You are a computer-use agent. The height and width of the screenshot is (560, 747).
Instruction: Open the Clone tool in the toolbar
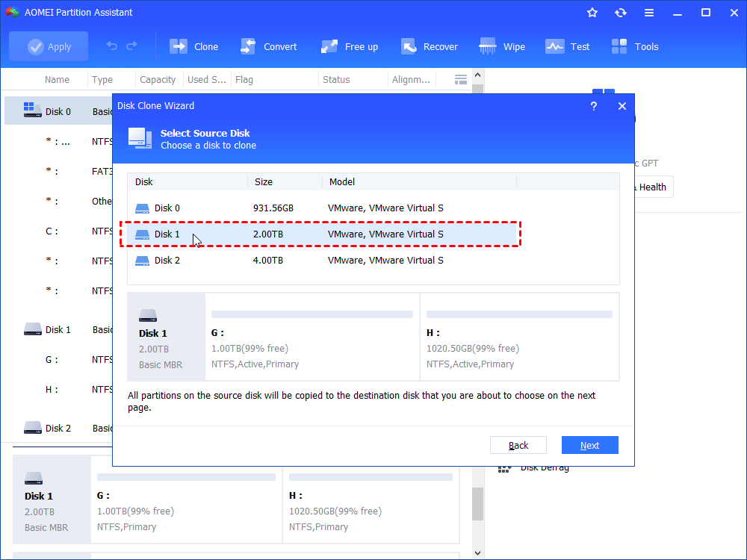(194, 46)
